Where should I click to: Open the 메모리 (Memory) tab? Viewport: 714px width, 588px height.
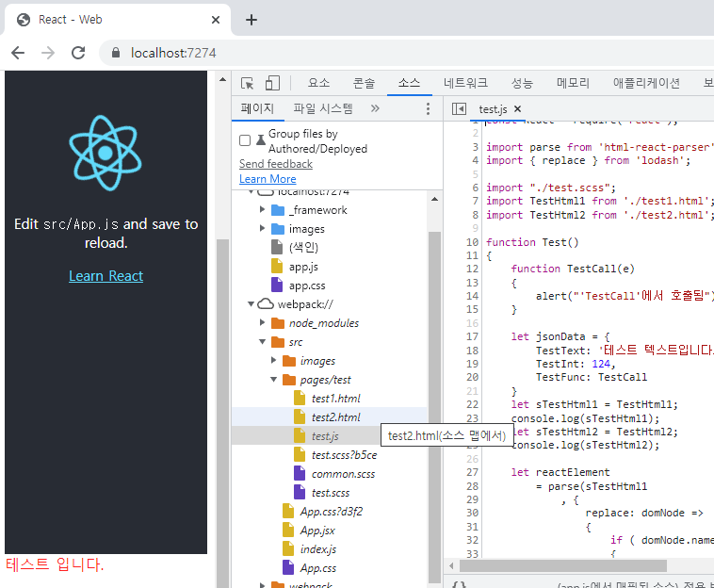point(573,83)
